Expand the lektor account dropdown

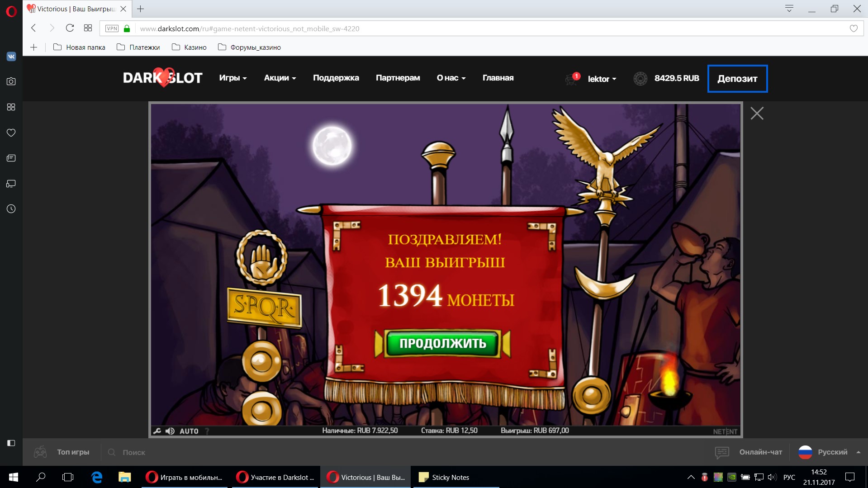tap(602, 79)
